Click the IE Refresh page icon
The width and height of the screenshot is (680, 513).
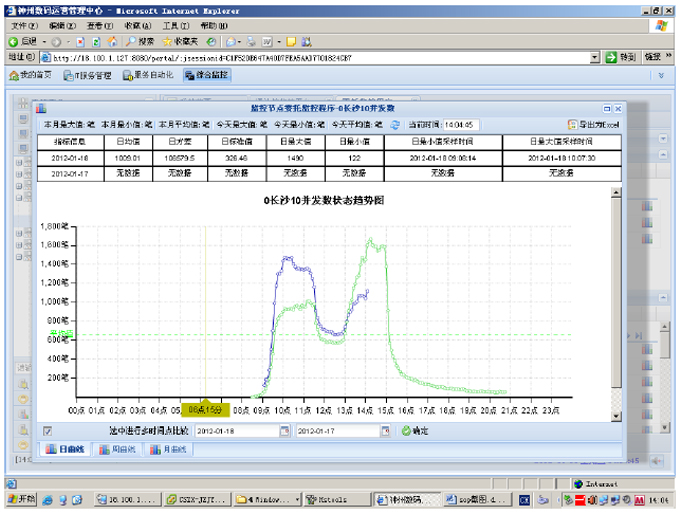pos(96,42)
